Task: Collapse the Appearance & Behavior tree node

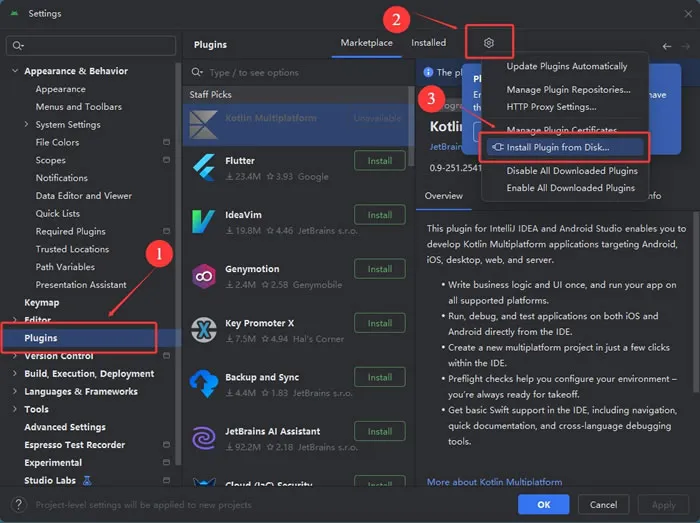Action: (15, 71)
